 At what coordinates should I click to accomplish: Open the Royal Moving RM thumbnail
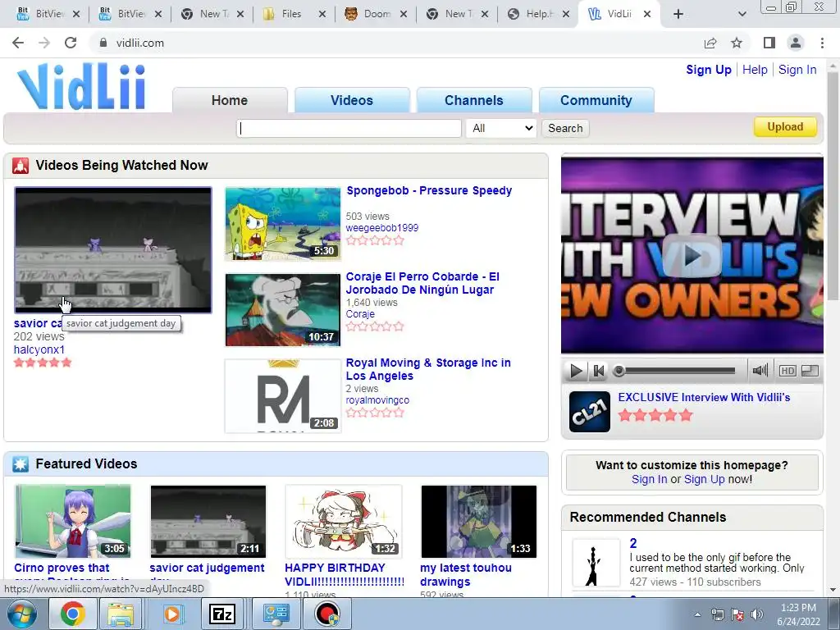pos(283,396)
